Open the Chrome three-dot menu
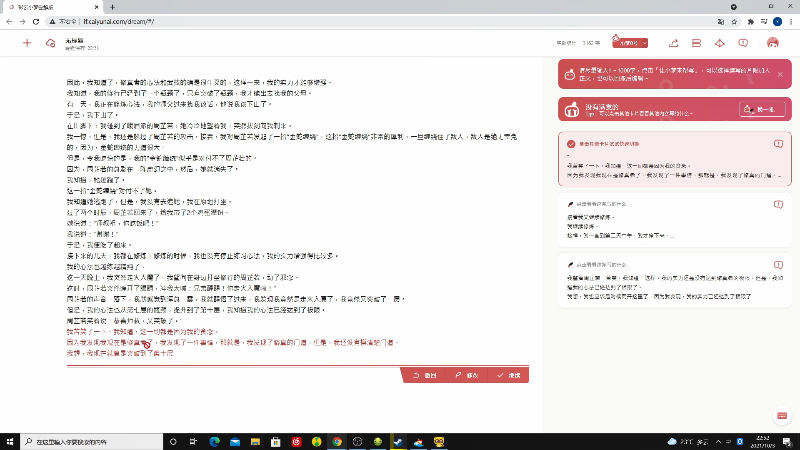 point(791,21)
